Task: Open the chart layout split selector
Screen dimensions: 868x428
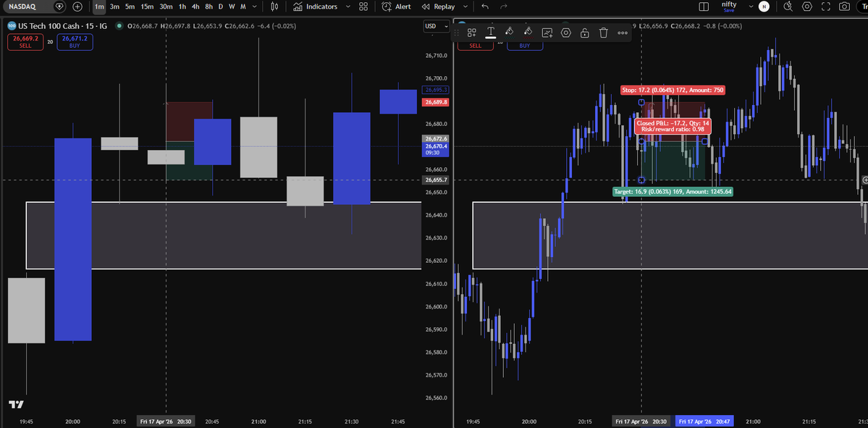Action: [704, 7]
